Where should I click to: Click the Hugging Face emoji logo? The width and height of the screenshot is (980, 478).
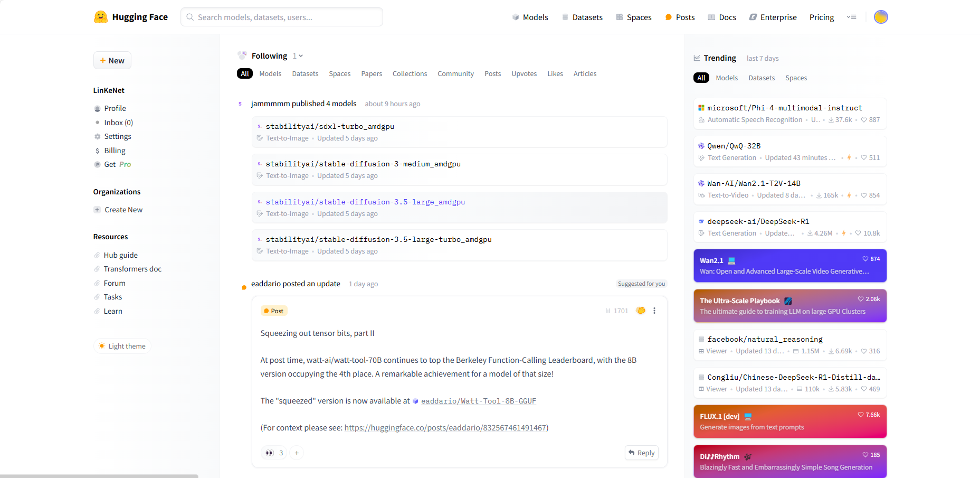pos(100,17)
